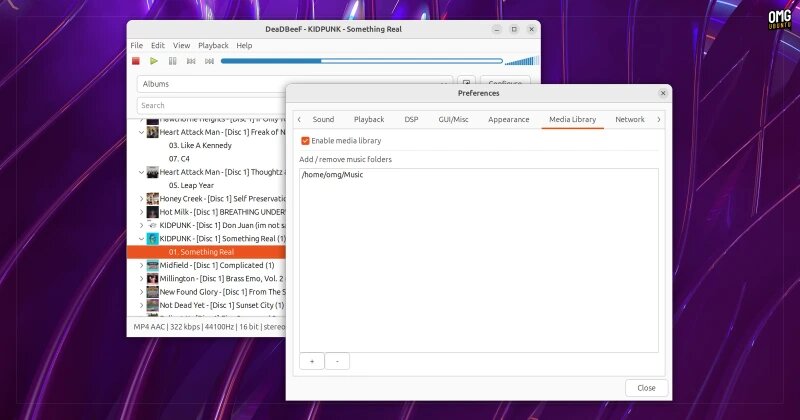Image resolution: width=800 pixels, height=420 pixels.
Task: Click KIDPUNK Something Real cover thumbnail
Action: pos(153,238)
